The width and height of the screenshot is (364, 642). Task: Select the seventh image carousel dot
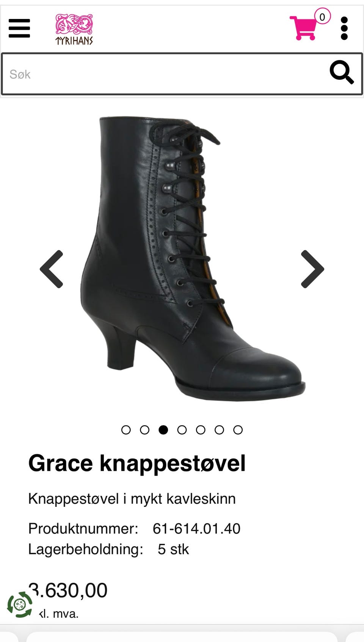point(238,430)
